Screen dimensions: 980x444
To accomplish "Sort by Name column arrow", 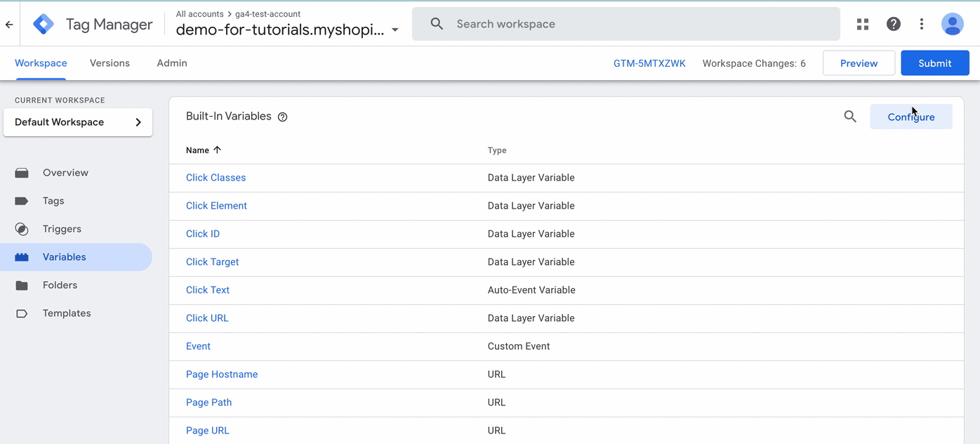I will 217,150.
